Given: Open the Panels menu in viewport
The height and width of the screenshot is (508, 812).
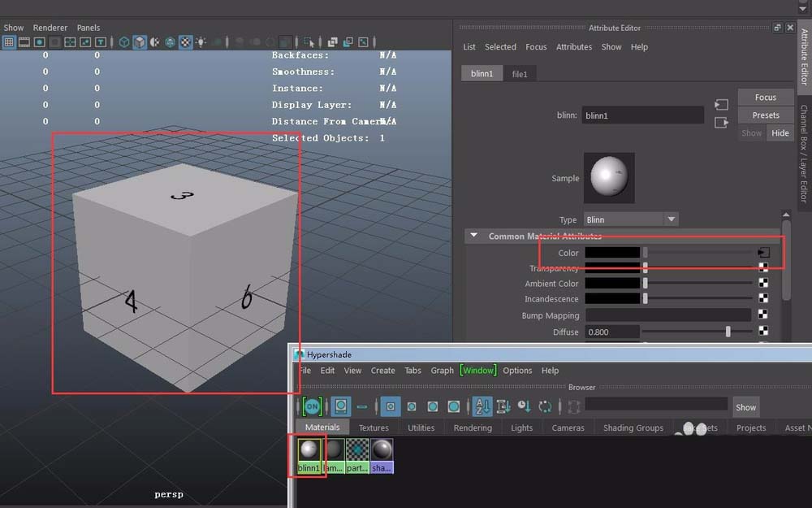Looking at the screenshot, I should click(x=89, y=28).
